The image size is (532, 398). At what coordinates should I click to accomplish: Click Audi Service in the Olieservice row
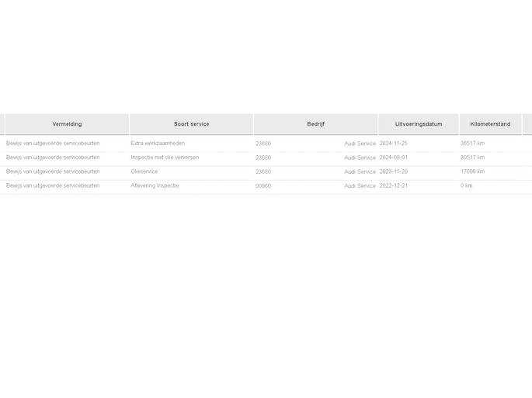point(360,172)
